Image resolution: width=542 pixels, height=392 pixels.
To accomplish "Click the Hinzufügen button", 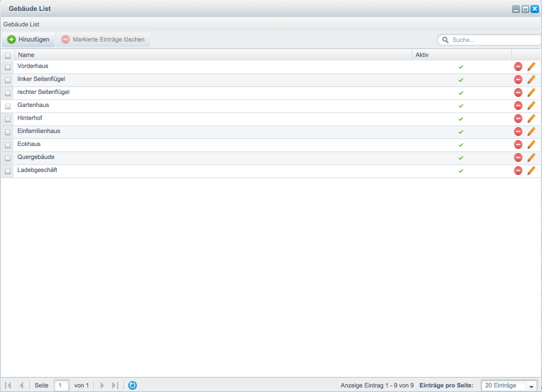I will coord(29,39).
